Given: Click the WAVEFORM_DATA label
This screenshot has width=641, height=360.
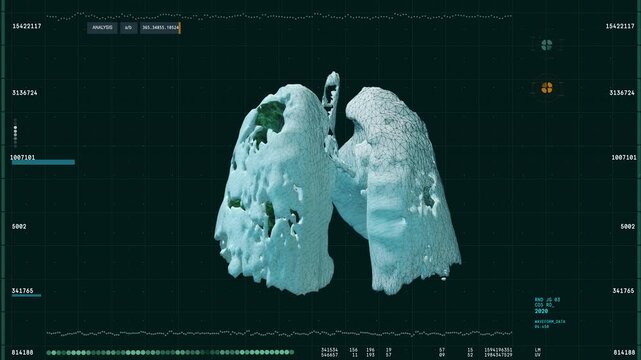Looking at the screenshot, I should click(x=550, y=322).
